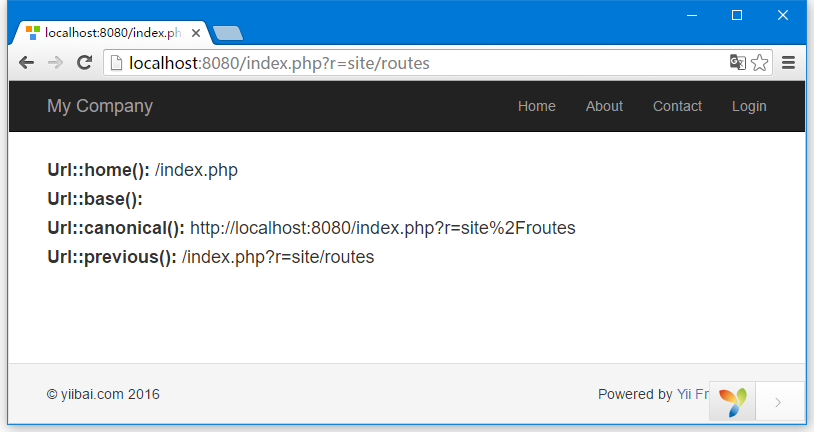Go back to the previous page

coord(26,63)
